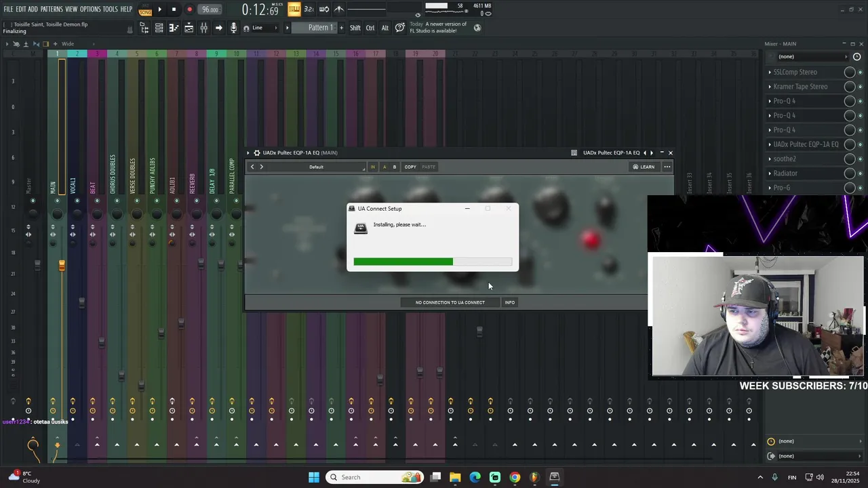Open the TOOLS menu
Viewport: 868px width, 488px height.
110,9
